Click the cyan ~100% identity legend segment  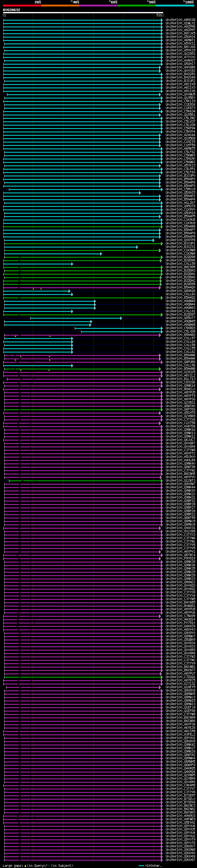click(x=175, y=6)
